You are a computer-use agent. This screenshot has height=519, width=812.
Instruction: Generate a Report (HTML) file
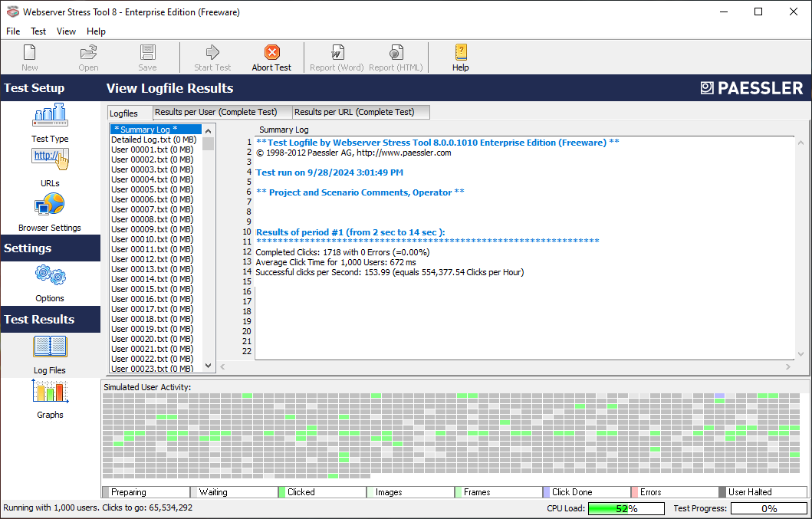pyautogui.click(x=396, y=55)
